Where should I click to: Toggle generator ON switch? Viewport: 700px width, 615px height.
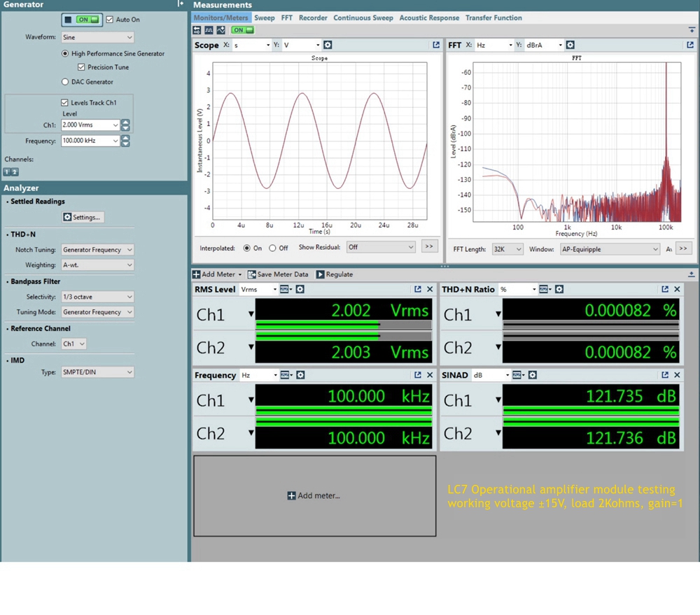[87, 20]
